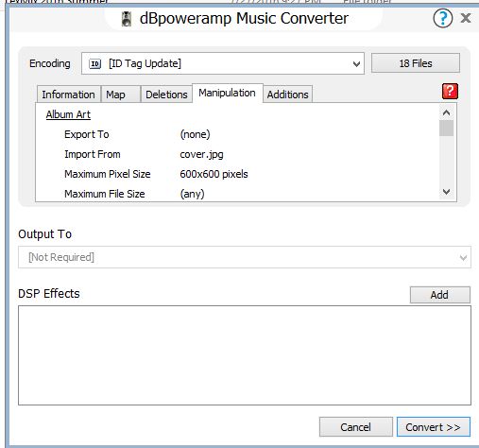This screenshot has height=448, width=479.
Task: Click the settings list scroll up arrow
Action: click(446, 112)
